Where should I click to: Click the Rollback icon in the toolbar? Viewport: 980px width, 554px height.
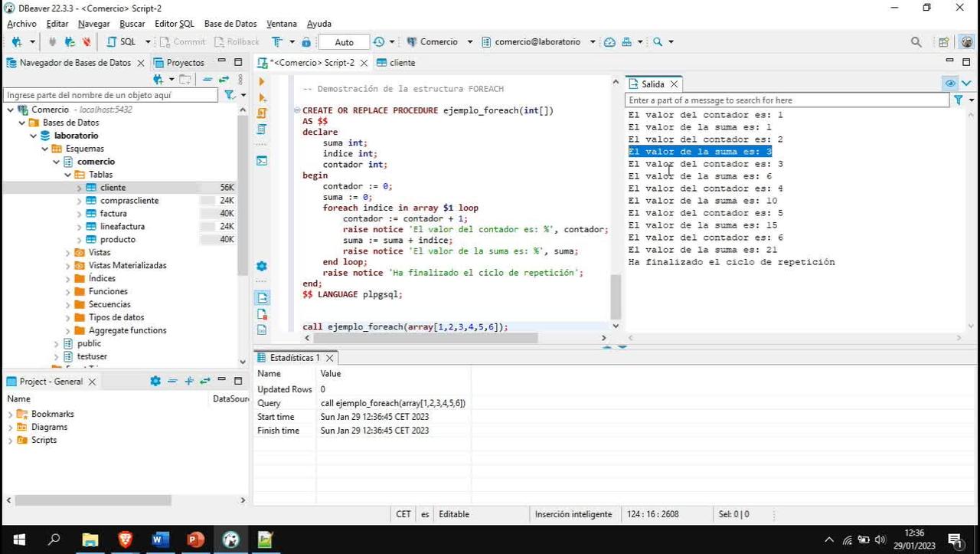coord(237,41)
